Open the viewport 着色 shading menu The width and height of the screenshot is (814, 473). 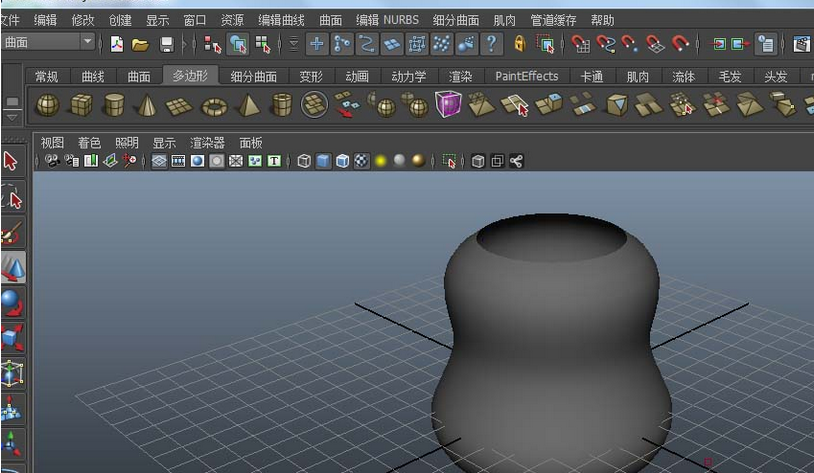(89, 143)
